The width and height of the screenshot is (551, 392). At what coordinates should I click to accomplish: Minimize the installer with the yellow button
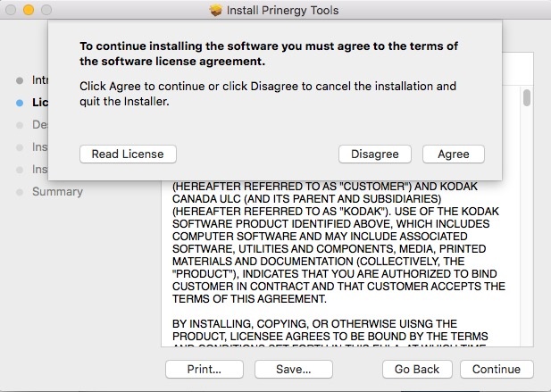pyautogui.click(x=29, y=10)
